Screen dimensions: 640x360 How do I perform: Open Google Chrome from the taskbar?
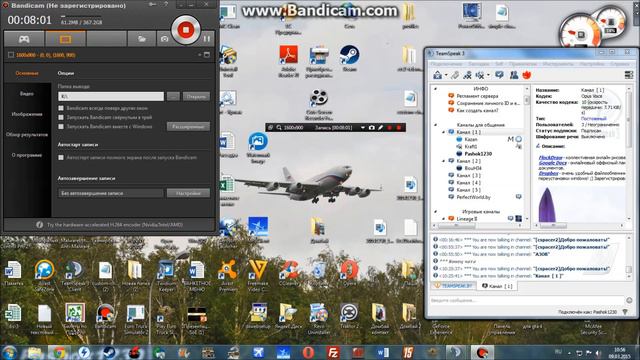(x=59, y=352)
